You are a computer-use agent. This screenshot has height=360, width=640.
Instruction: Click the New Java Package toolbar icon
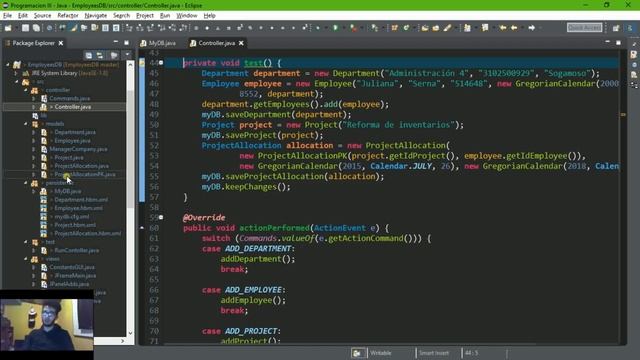pyautogui.click(x=394, y=28)
